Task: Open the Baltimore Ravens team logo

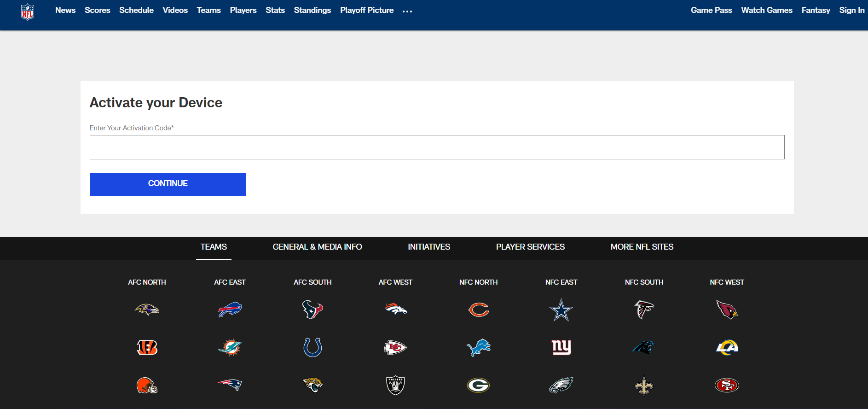Action: (147, 310)
